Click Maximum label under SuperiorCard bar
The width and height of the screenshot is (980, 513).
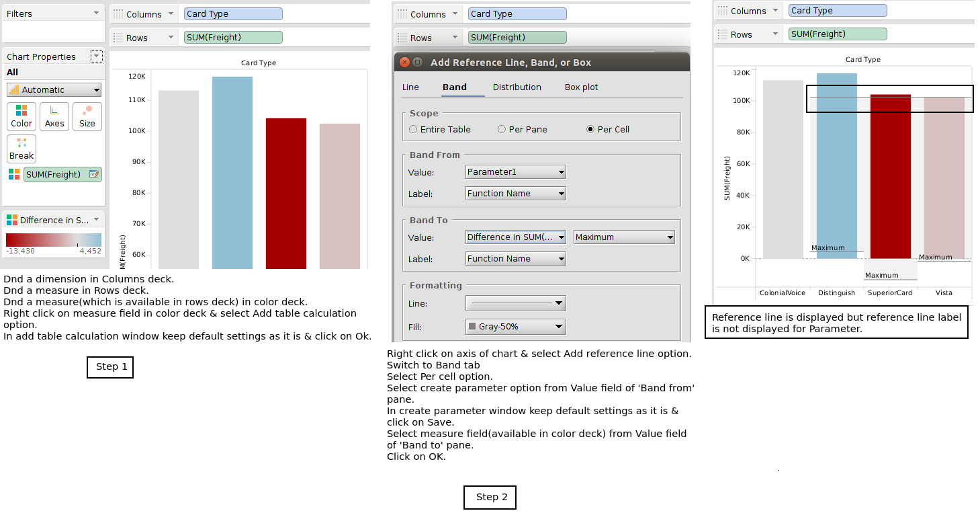(882, 275)
